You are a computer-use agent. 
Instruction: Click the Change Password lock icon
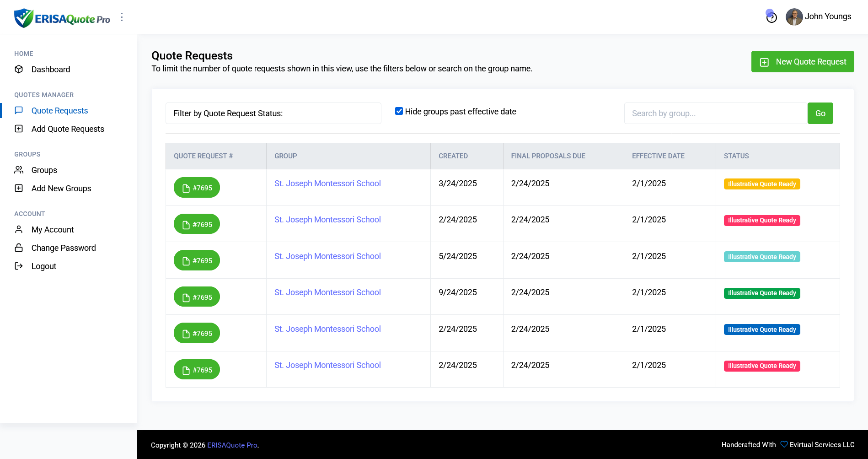tap(19, 248)
